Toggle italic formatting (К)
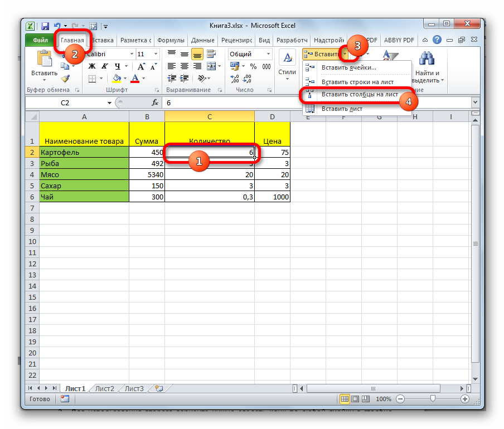Viewport: 504px width, 429px height. (x=104, y=66)
